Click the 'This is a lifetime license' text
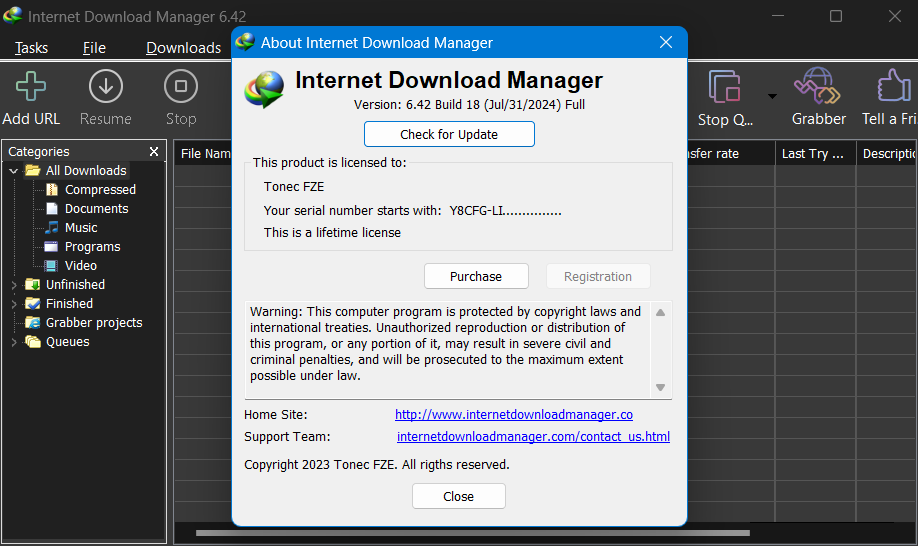The image size is (918, 546). pos(332,232)
